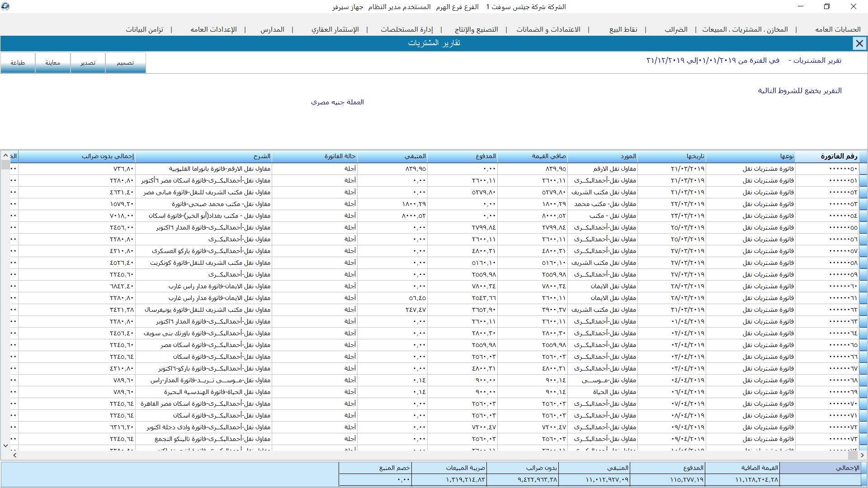
Task: Open the تزامن البيانات menu
Action: click(x=144, y=29)
